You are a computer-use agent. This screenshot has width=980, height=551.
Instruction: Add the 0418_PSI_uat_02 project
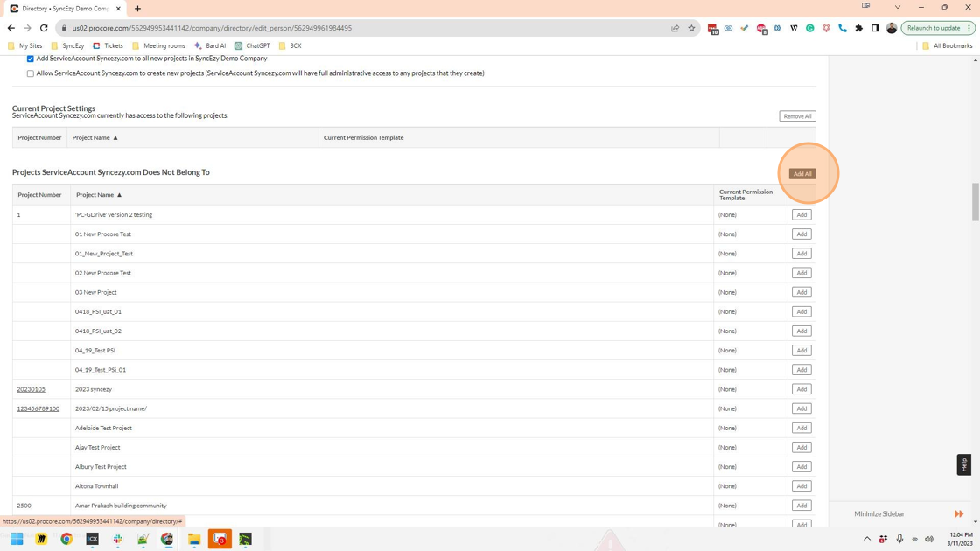click(x=801, y=331)
